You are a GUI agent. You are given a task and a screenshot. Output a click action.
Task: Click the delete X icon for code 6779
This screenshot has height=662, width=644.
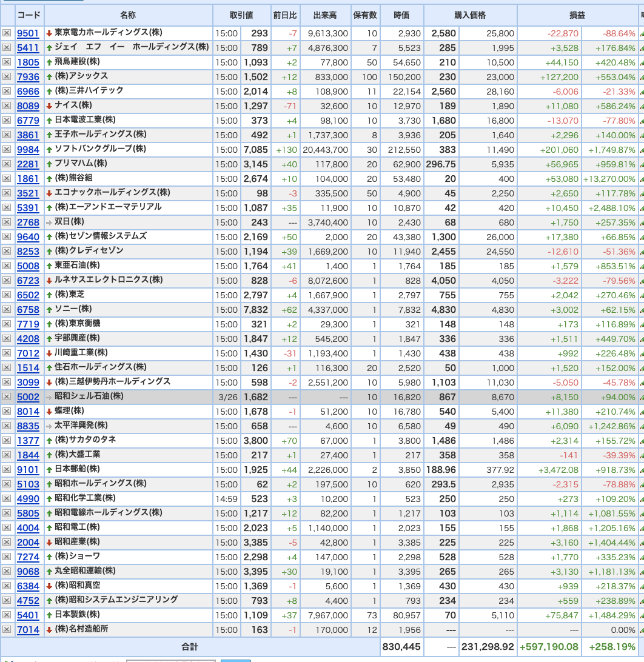(6, 120)
